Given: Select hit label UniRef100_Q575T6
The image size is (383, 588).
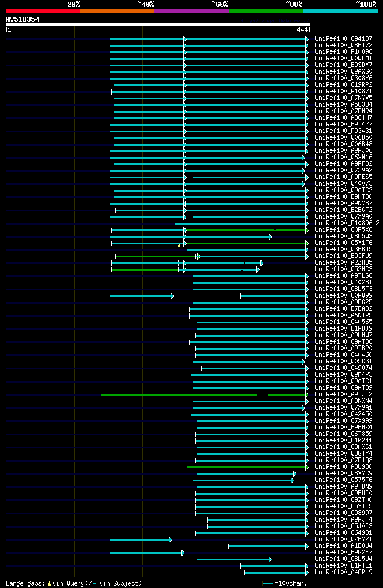Looking at the screenshot, I should 344,480.
